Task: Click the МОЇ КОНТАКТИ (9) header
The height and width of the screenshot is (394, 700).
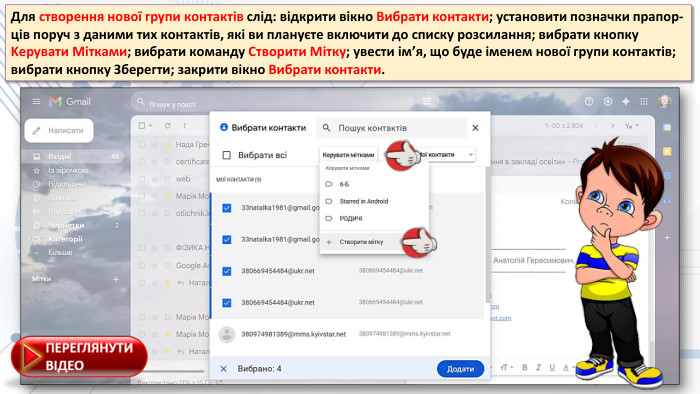Action: pos(239,180)
